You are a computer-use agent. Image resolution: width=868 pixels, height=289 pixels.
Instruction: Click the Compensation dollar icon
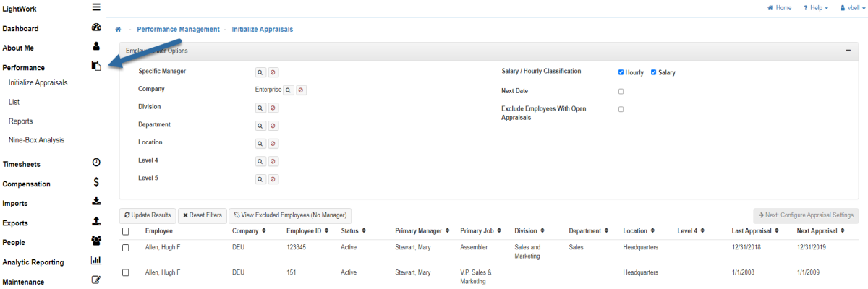(96, 183)
